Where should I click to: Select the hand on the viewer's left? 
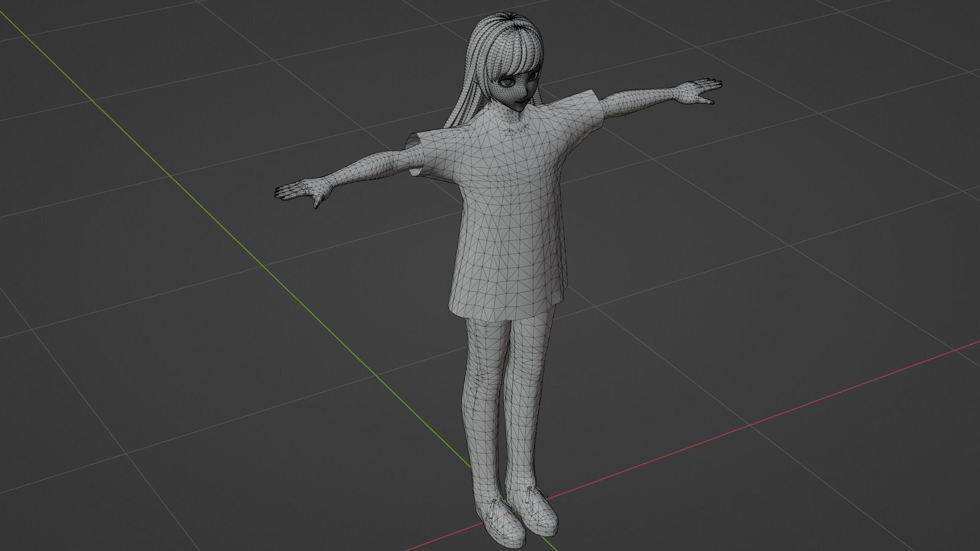[x=304, y=192]
